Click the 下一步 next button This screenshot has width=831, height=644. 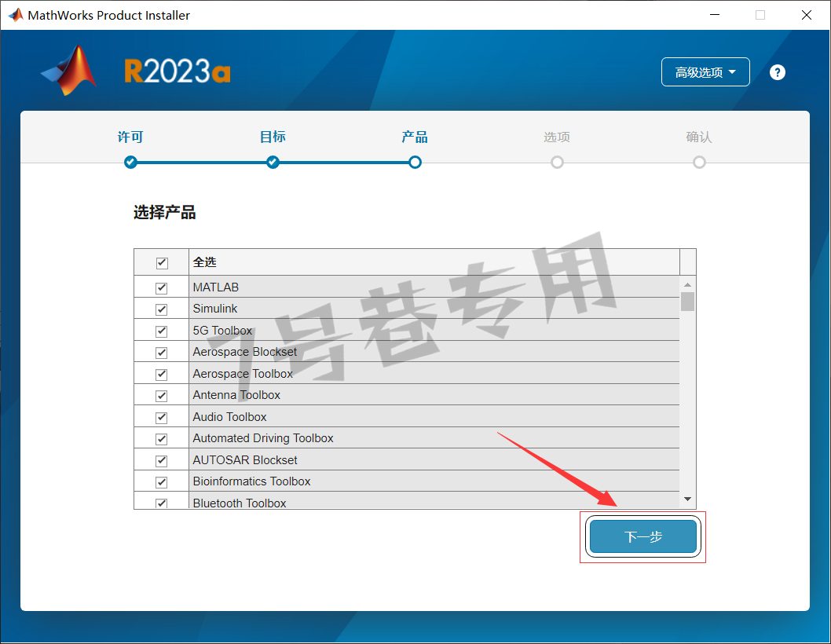click(x=643, y=536)
